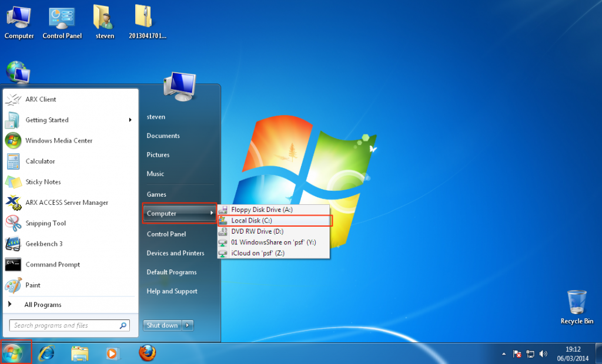Viewport: 602px width, 364px height.
Task: Launch Windows Media Center
Action: (x=71, y=141)
